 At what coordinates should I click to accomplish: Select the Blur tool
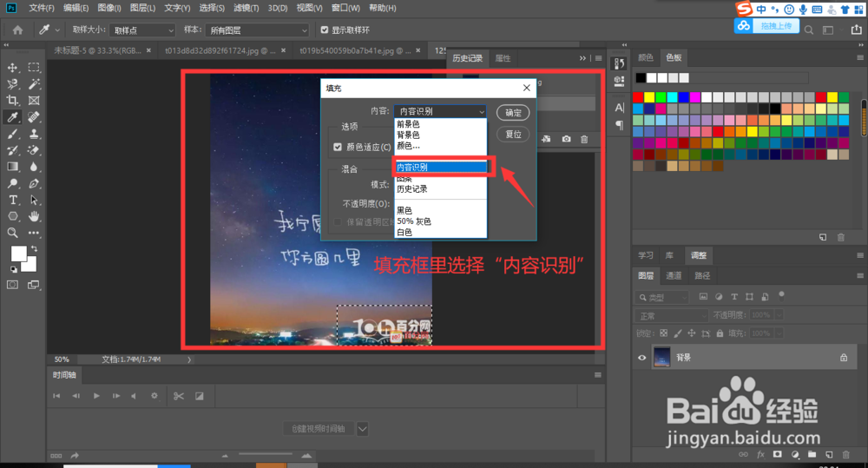coord(34,167)
